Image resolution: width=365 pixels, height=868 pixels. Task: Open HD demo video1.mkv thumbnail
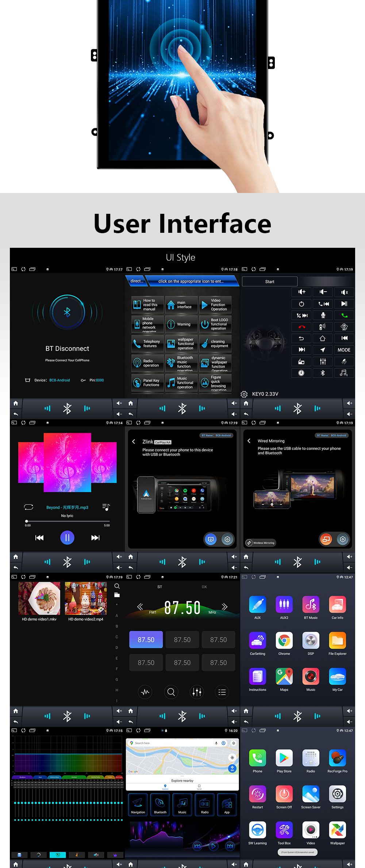[x=39, y=599]
